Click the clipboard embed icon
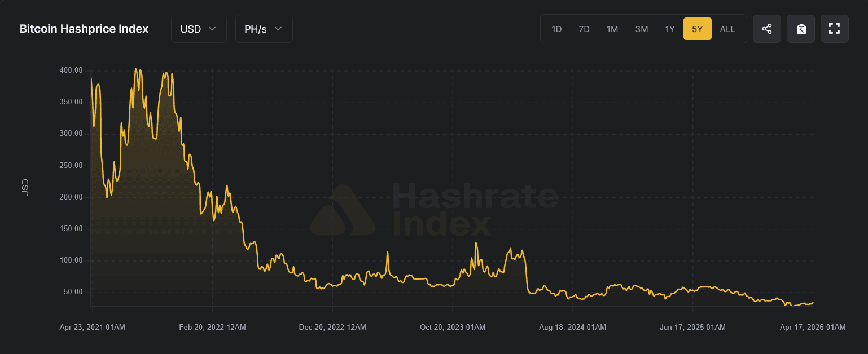 [x=801, y=29]
